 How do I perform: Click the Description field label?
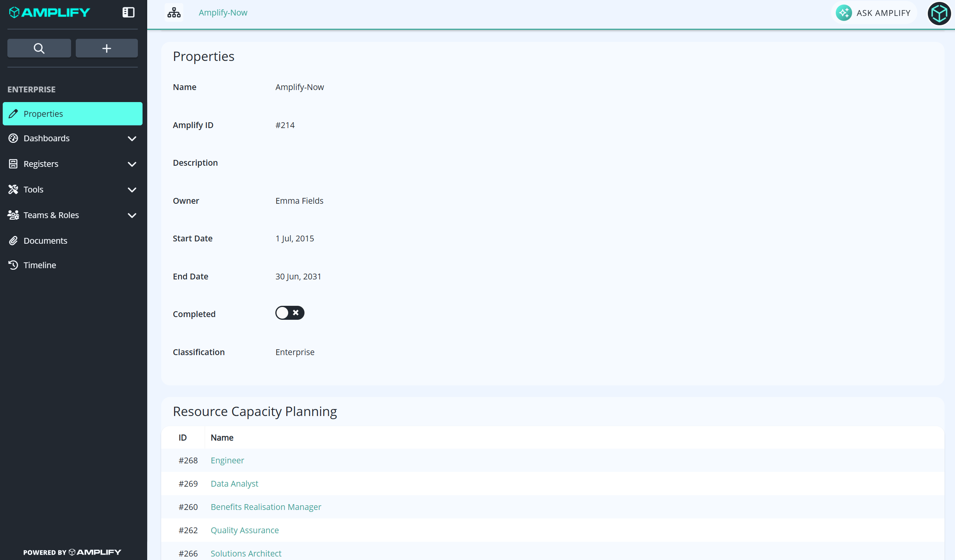tap(195, 163)
